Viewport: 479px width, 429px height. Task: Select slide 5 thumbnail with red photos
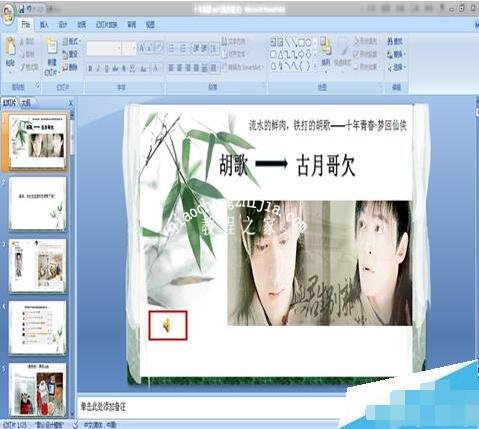pyautogui.click(x=37, y=389)
